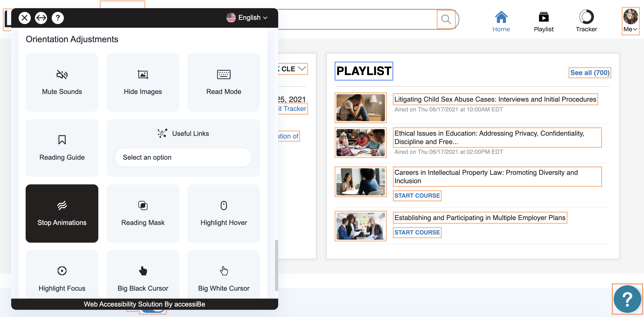
Task: Open the blue help bubble
Action: click(627, 299)
